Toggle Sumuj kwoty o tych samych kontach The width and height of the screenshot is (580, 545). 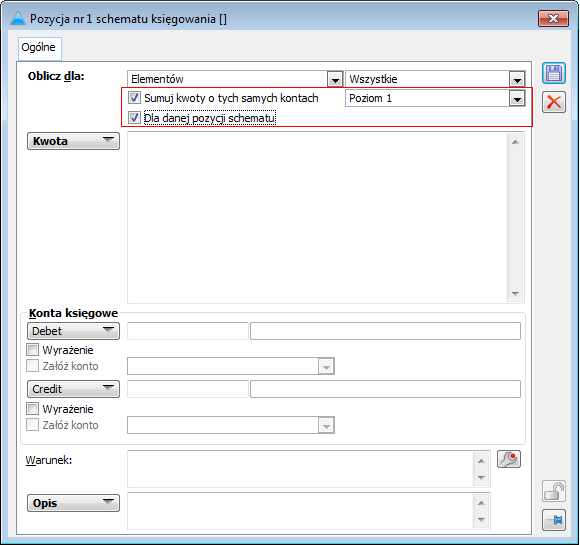click(x=134, y=98)
